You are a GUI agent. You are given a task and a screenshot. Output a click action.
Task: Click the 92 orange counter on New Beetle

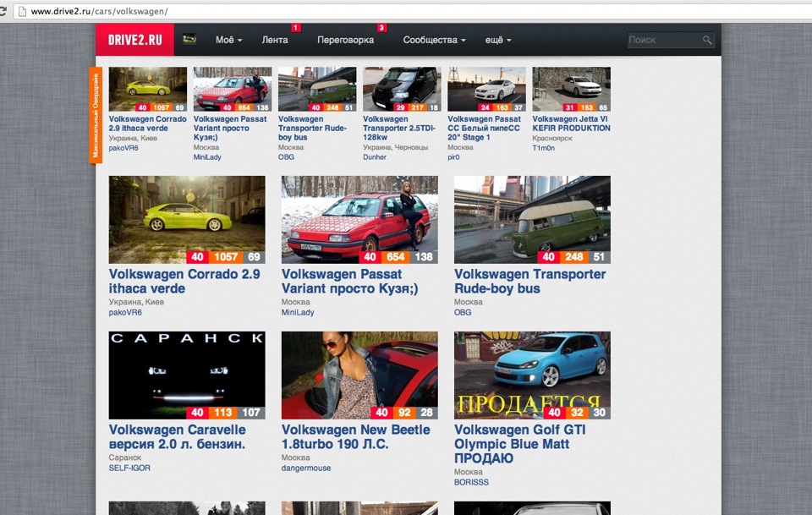pos(404,413)
